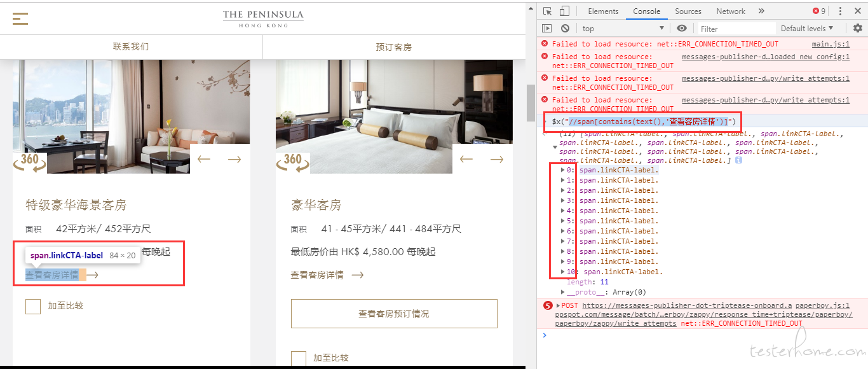Open the top JavaScript context dropdown
868x369 pixels.
(623, 28)
